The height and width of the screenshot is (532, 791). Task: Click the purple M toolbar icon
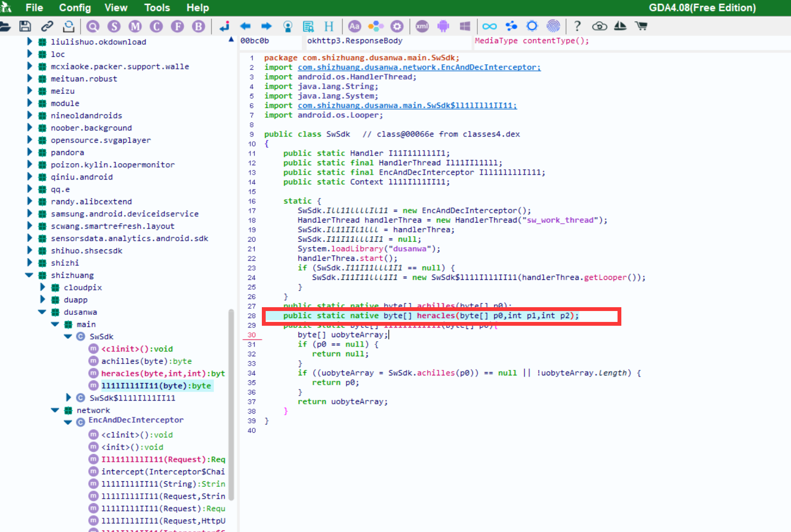click(135, 26)
